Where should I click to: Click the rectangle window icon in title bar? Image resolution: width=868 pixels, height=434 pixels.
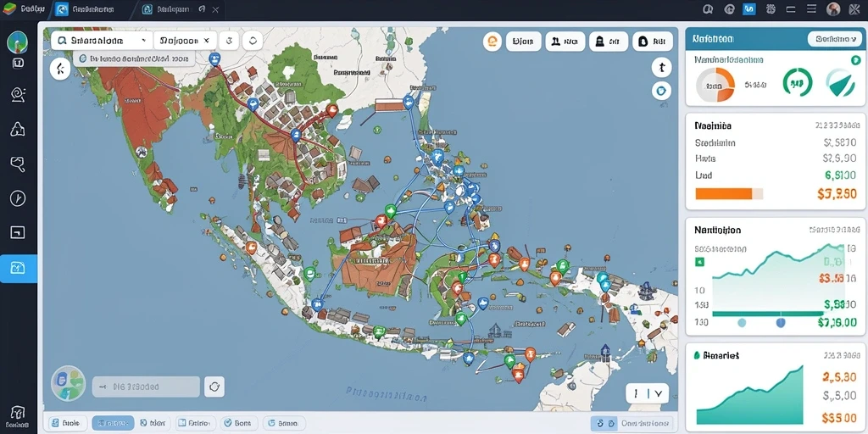point(791,8)
